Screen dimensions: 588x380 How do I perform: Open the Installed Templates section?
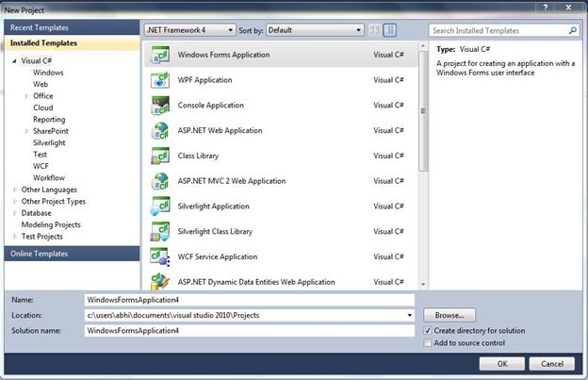tap(72, 43)
